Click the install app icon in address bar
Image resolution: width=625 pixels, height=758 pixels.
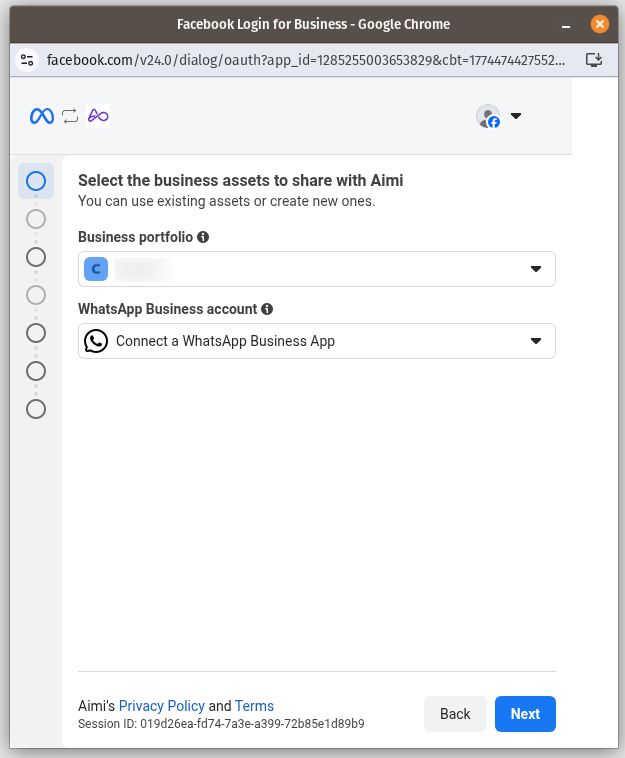click(594, 60)
